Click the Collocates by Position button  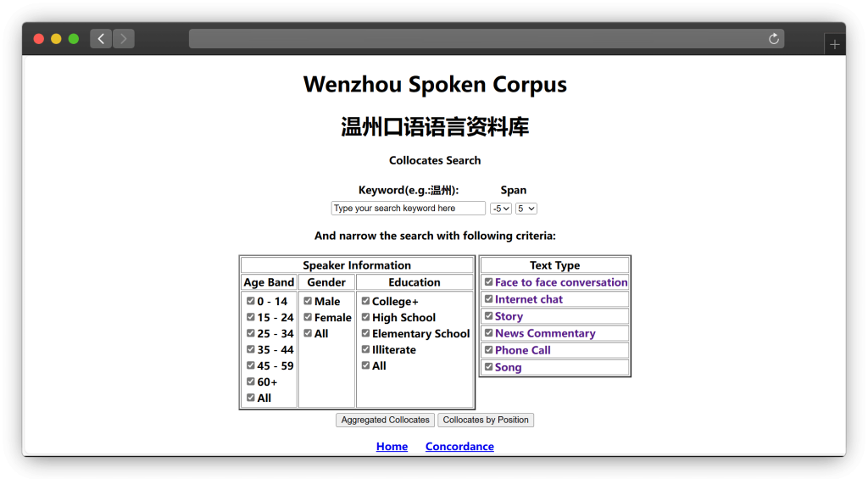[x=486, y=420]
